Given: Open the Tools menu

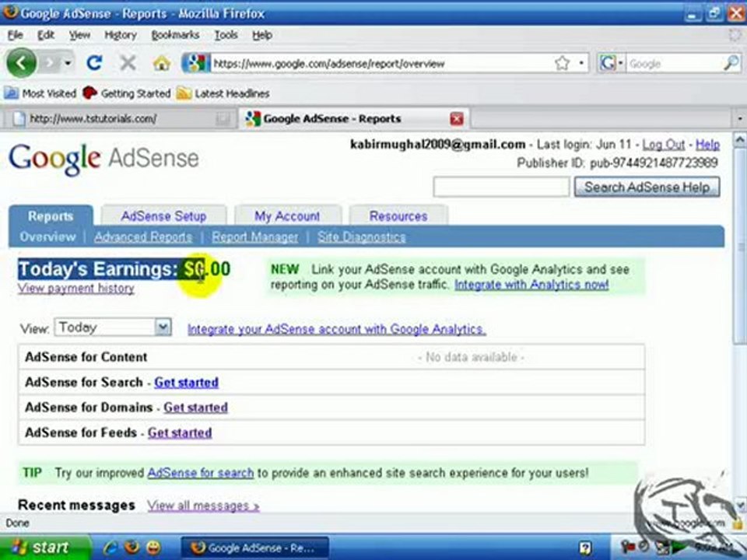Looking at the screenshot, I should click(x=226, y=35).
